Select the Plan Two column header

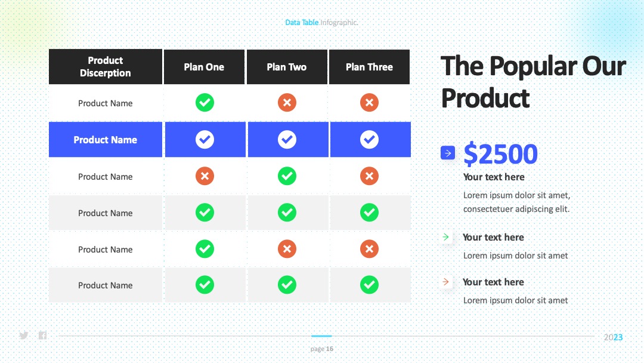[x=287, y=67]
